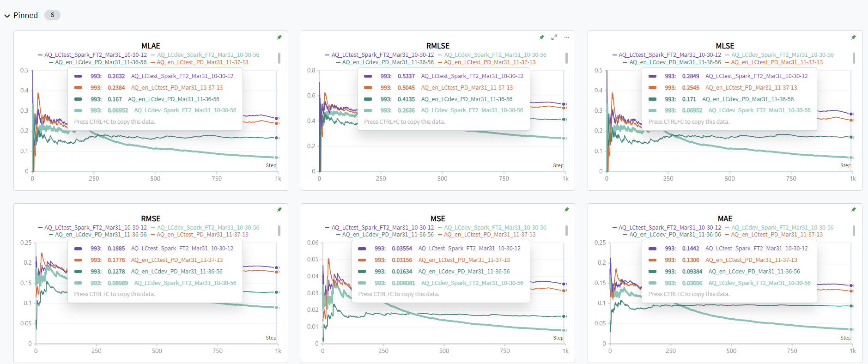Click value 0.5337 in RMLSE tooltip
Image resolution: width=868 pixels, height=364 pixels.
pos(407,76)
